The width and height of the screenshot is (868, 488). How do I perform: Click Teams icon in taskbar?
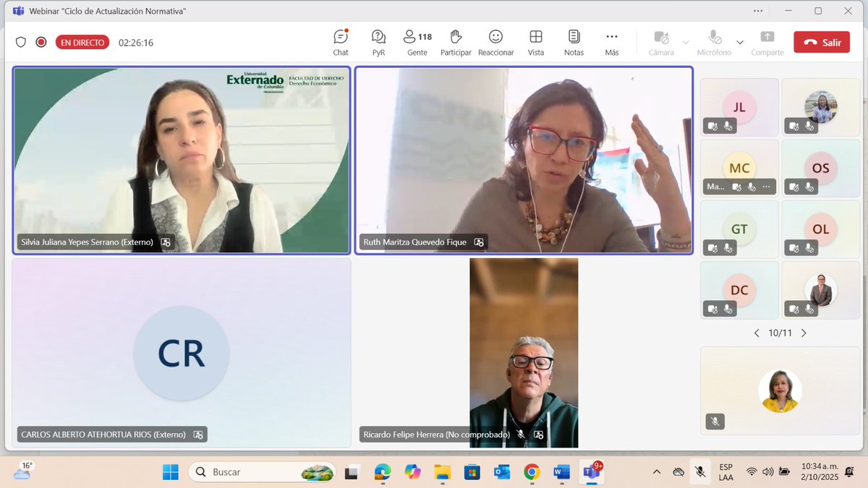(x=592, y=472)
